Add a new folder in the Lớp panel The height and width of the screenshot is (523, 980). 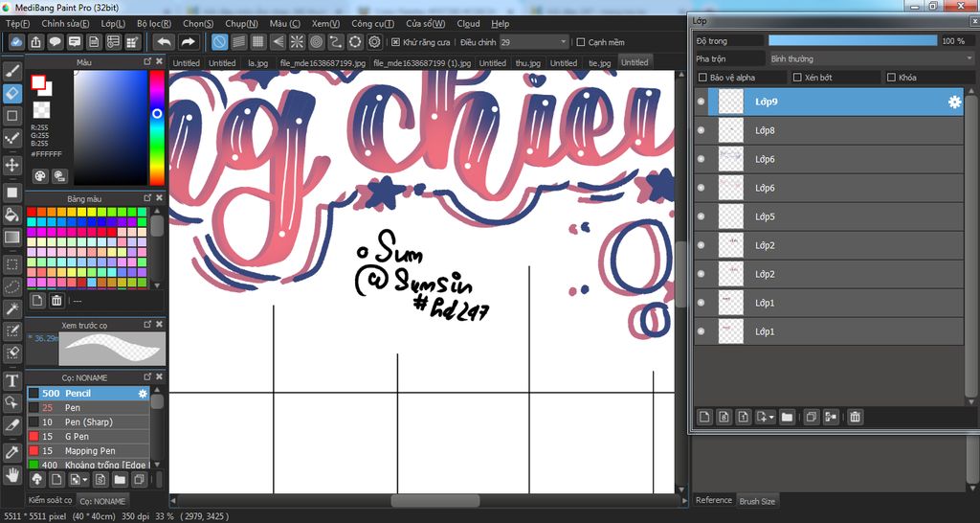point(787,417)
